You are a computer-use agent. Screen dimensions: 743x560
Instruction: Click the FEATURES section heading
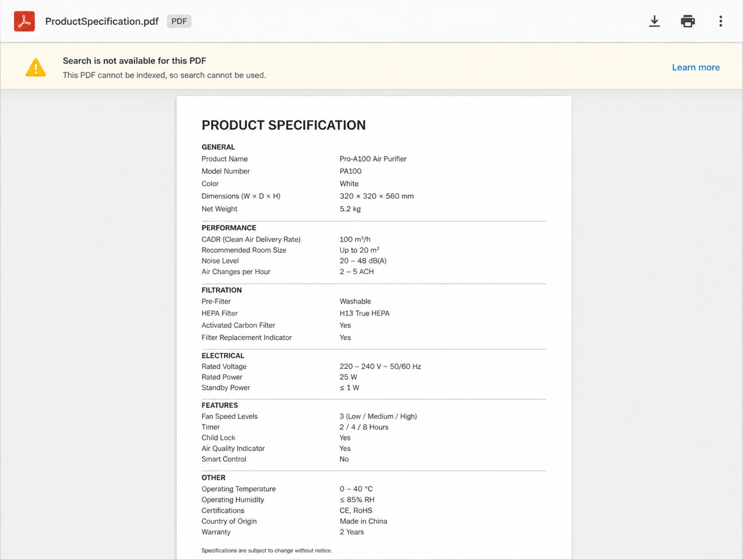click(x=219, y=405)
